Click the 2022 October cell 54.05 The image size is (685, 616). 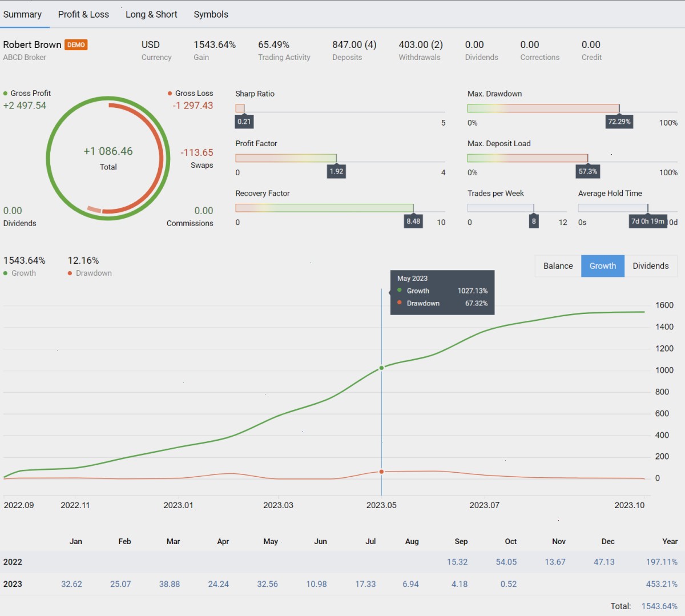(506, 562)
